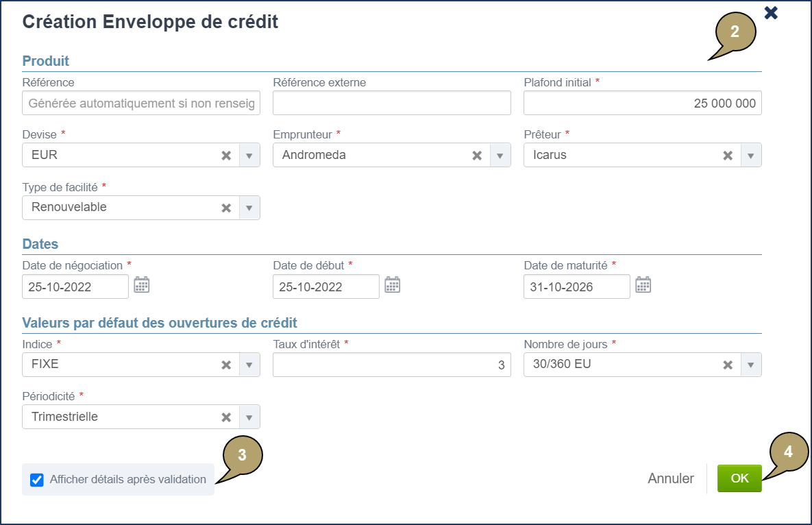
Task: Expand the Devise dropdown list
Action: (x=249, y=156)
